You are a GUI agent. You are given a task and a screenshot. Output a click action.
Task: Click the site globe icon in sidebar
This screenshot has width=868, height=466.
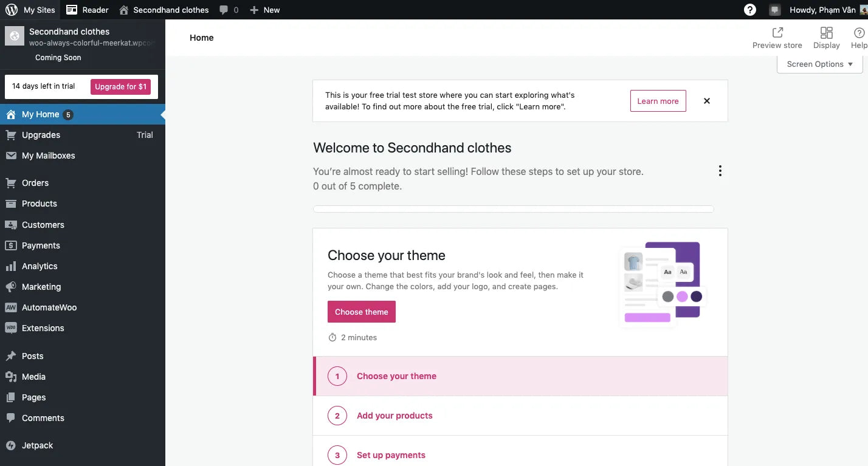click(x=15, y=36)
